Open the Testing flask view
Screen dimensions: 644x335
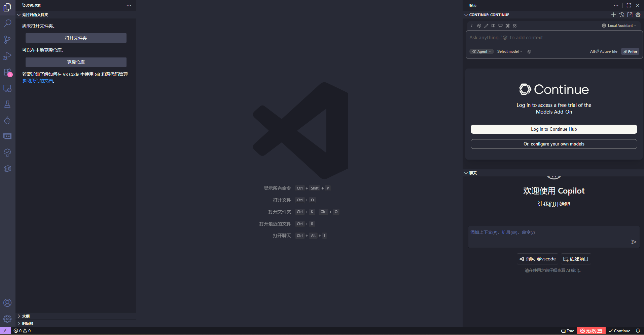(7, 104)
